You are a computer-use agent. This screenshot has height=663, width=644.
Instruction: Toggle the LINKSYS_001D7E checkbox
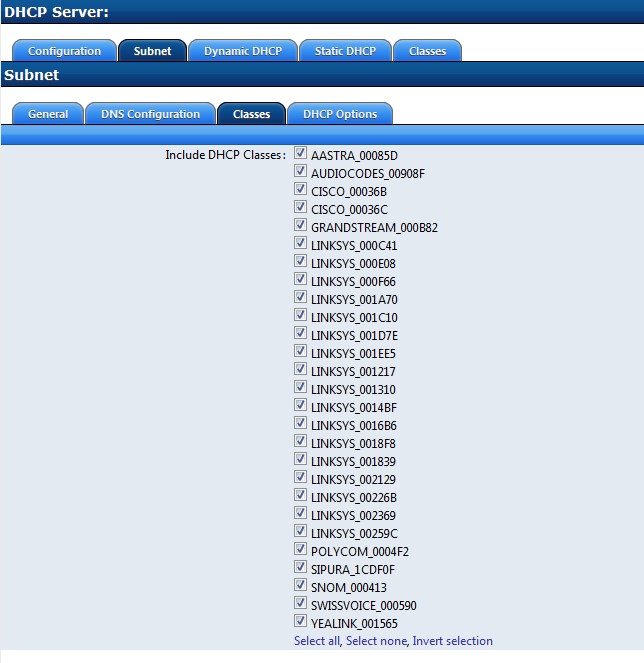[x=300, y=333]
